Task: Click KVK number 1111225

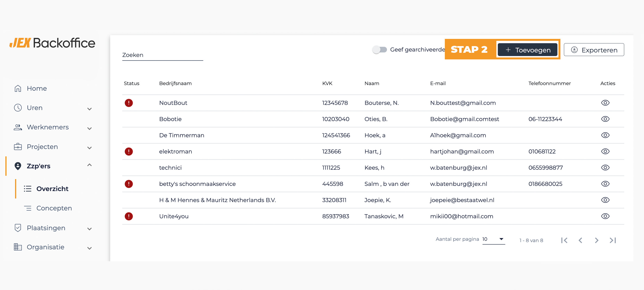Action: [x=331, y=168]
